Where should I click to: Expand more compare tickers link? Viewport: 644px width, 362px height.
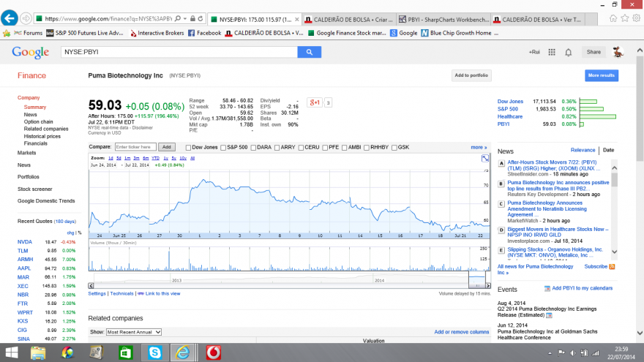(479, 147)
